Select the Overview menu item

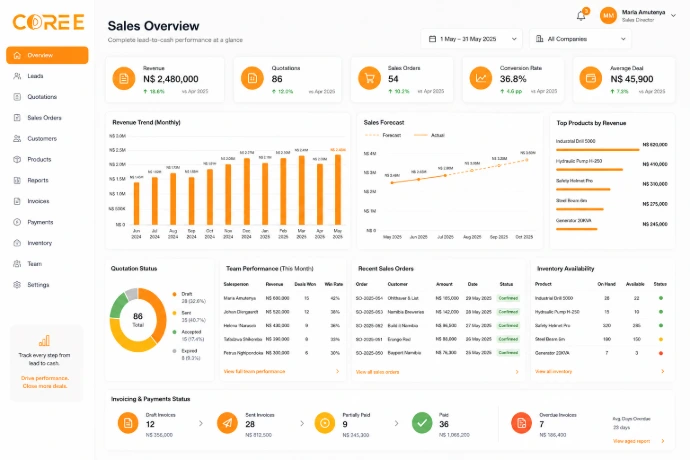click(47, 55)
